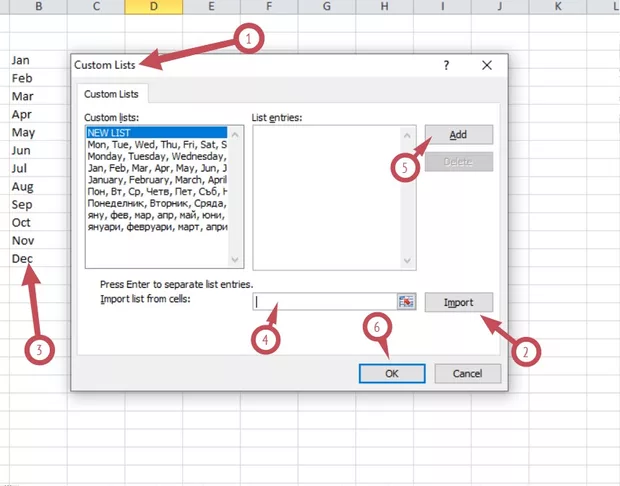Screen dimensions: 620x486
Task: Select the Jan, Feb, Mar list entry
Action: [x=157, y=168]
